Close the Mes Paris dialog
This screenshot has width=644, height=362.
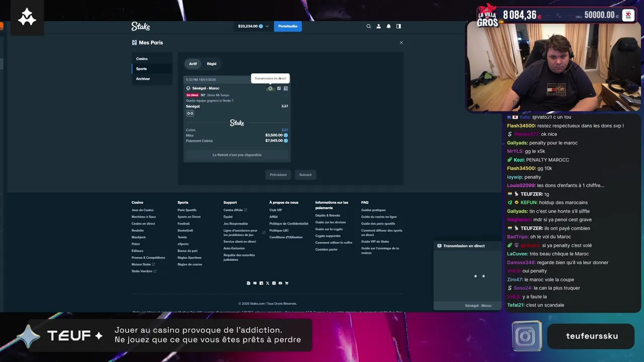(401, 43)
